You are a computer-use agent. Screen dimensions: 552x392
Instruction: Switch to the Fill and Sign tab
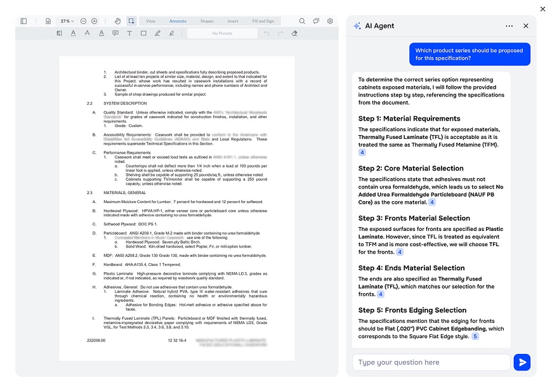(263, 21)
